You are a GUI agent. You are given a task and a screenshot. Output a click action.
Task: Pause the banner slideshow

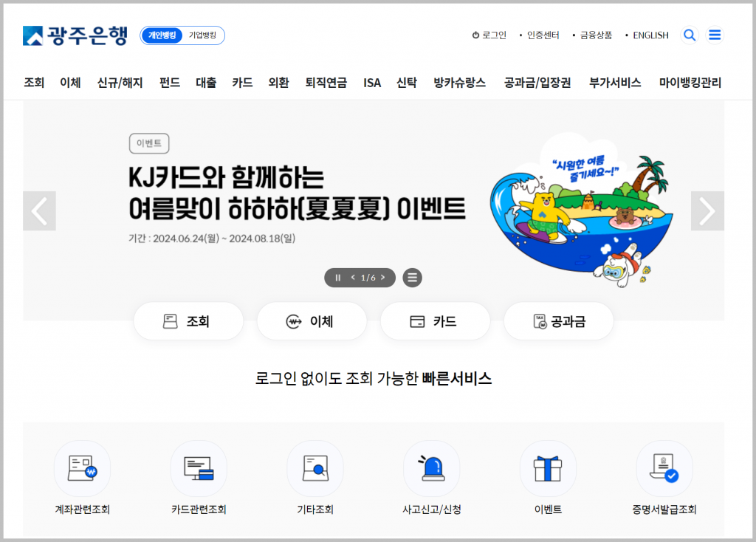(338, 278)
